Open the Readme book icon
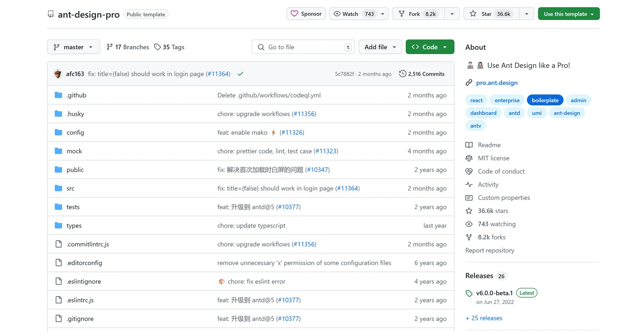 [469, 145]
